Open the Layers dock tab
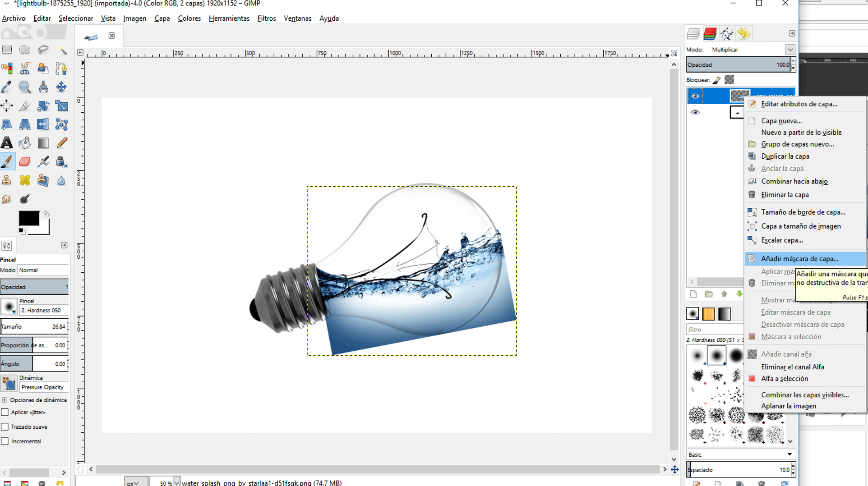Viewport: 868px width, 486px height. coord(693,33)
